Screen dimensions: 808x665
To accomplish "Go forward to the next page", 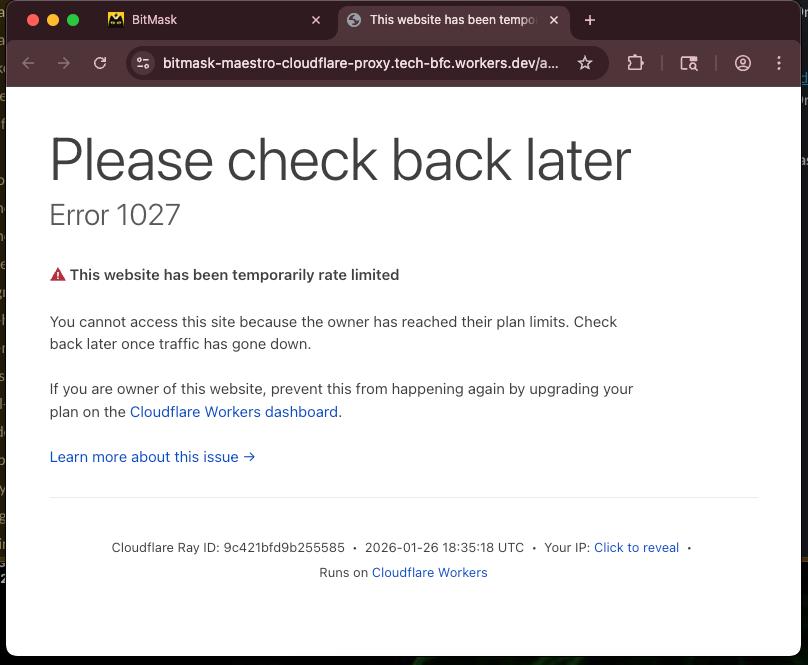I will click(64, 63).
